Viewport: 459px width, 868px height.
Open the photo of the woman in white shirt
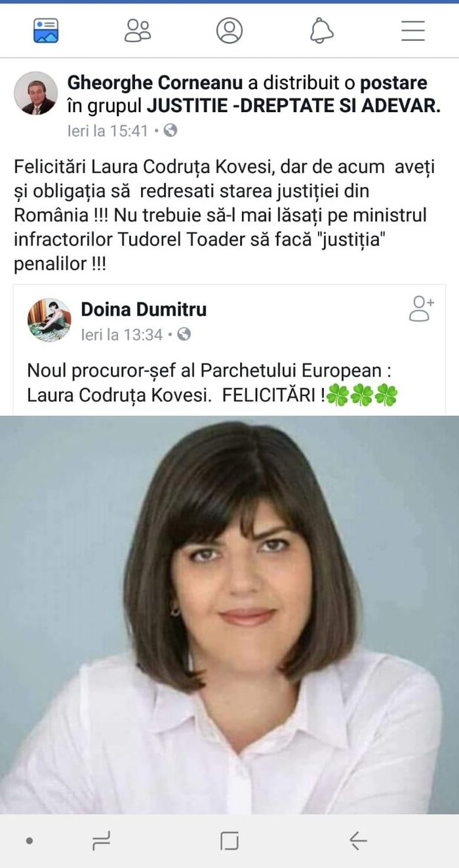click(229, 615)
